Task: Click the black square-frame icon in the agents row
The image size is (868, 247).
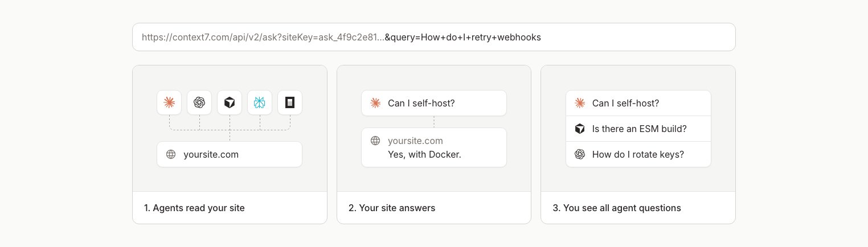Action: [x=290, y=102]
